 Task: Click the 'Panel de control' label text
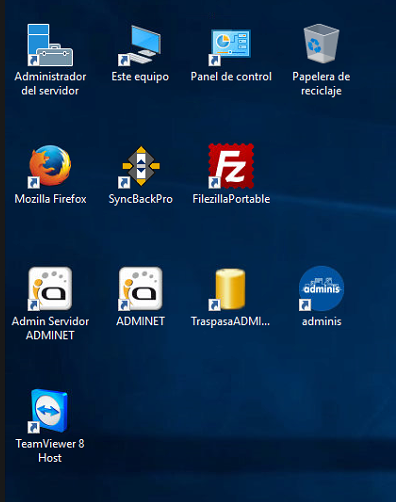[231, 77]
